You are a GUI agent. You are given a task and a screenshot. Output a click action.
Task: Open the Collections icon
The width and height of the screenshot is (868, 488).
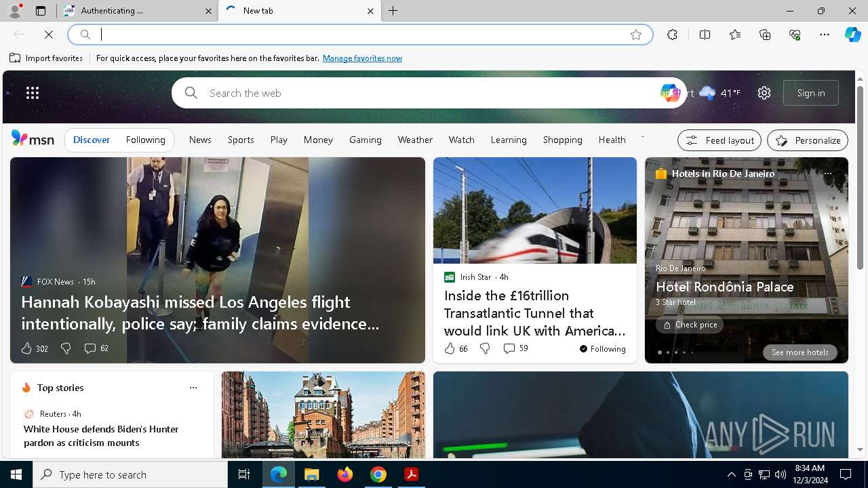point(765,35)
